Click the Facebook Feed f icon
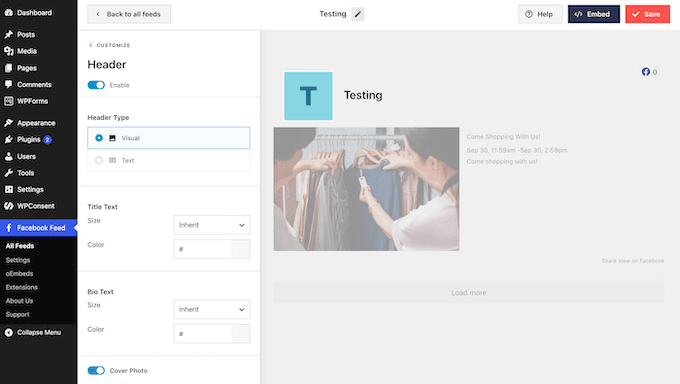 pyautogui.click(x=9, y=228)
